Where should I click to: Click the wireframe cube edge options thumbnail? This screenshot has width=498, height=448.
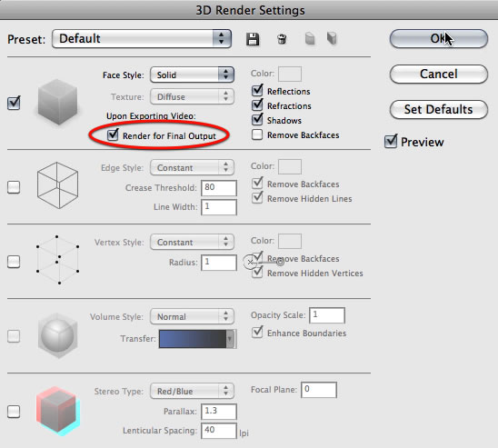pos(57,185)
